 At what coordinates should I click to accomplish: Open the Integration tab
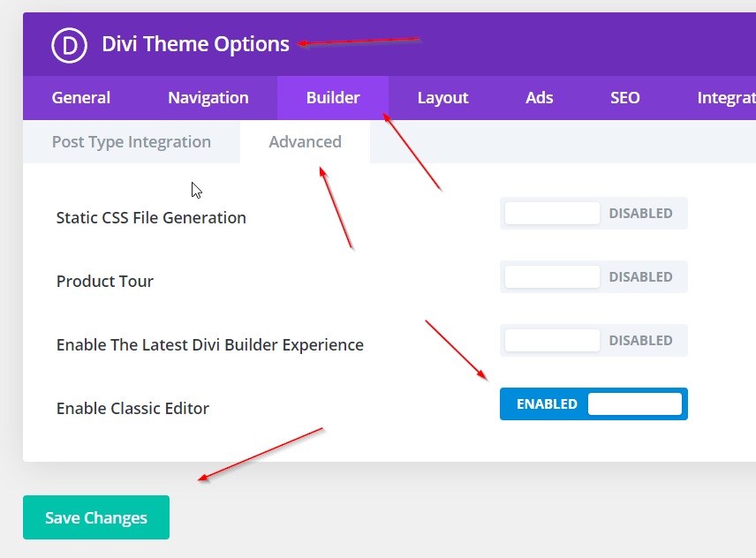click(725, 98)
